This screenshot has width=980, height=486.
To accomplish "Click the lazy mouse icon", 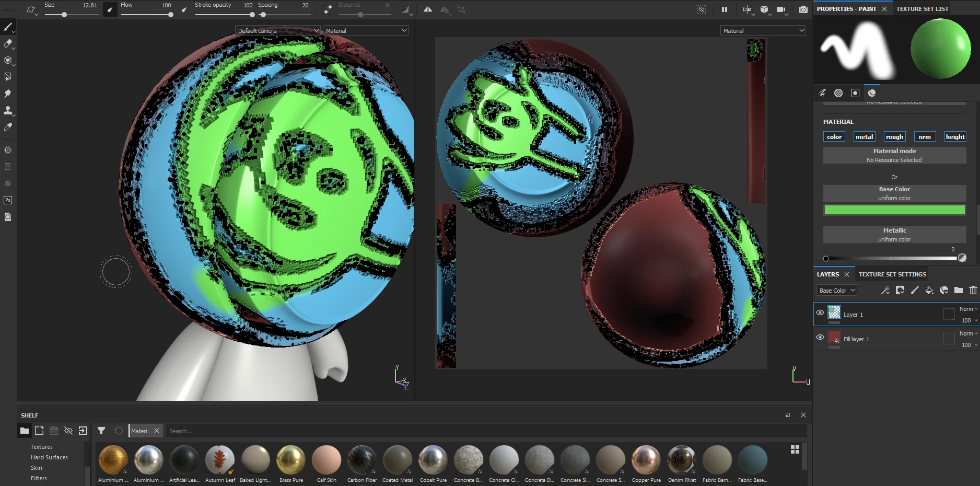I will point(328,9).
